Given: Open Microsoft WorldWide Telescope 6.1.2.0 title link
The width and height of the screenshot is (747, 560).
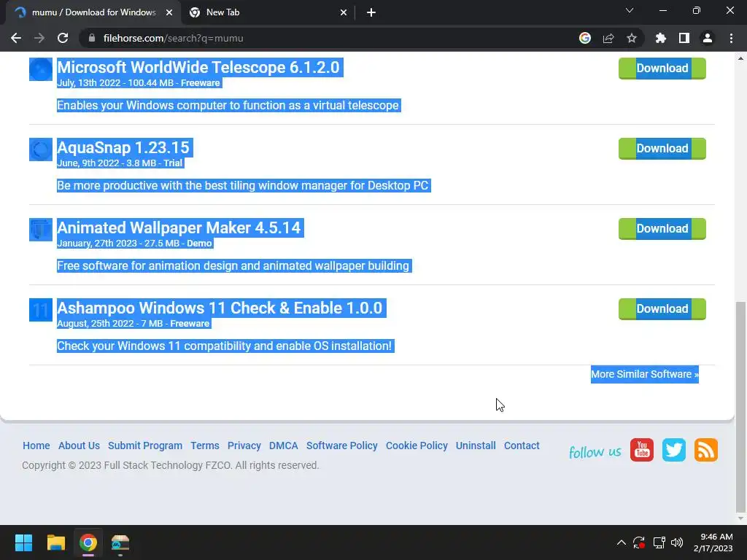Looking at the screenshot, I should [x=198, y=68].
